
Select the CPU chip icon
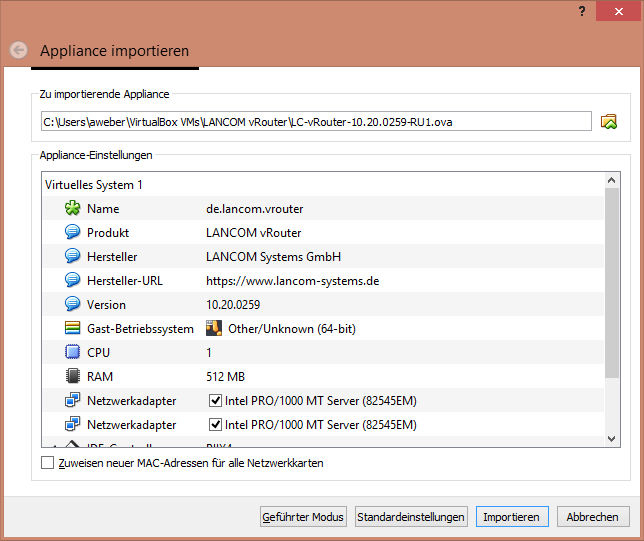(x=72, y=353)
